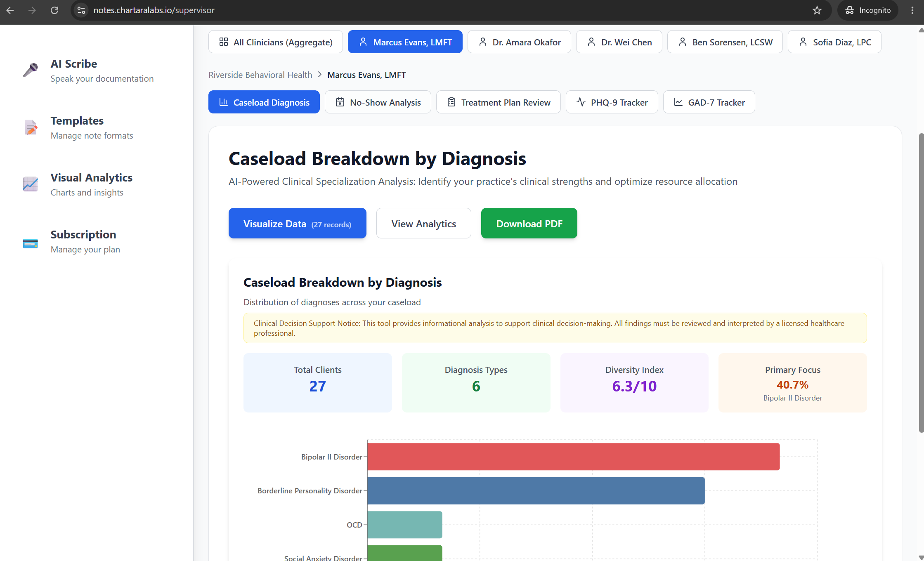Screen dimensions: 924x561
Task: Switch to Dr. Amara Okafor
Action: [519, 42]
